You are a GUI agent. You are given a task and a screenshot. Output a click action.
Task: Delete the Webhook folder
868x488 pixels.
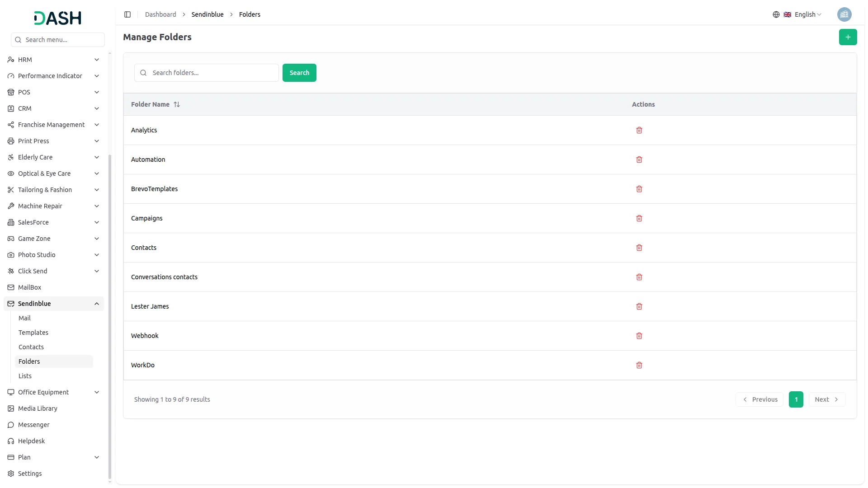click(639, 336)
